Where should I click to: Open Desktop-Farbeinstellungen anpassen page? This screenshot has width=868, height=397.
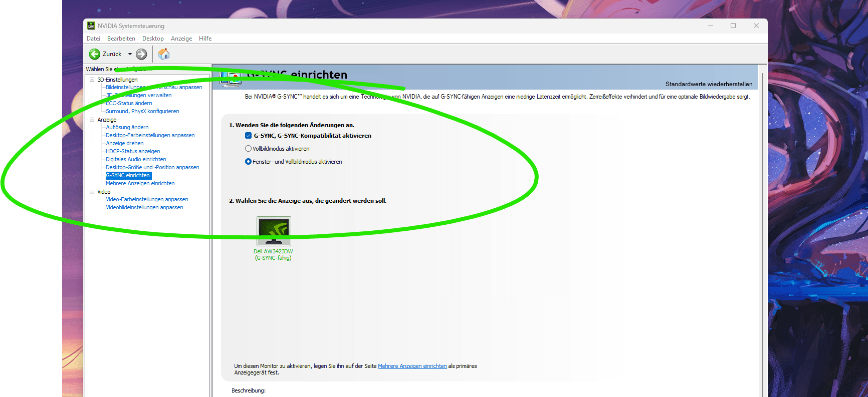pyautogui.click(x=150, y=135)
